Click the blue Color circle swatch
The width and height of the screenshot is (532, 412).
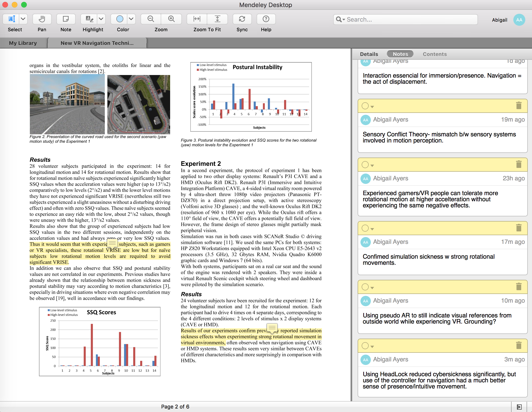[x=120, y=19]
